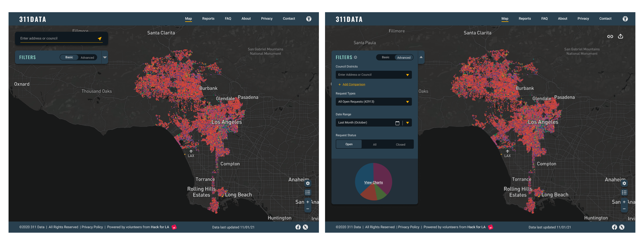
Task: Open map legend list icon in left screen
Action: point(308,193)
